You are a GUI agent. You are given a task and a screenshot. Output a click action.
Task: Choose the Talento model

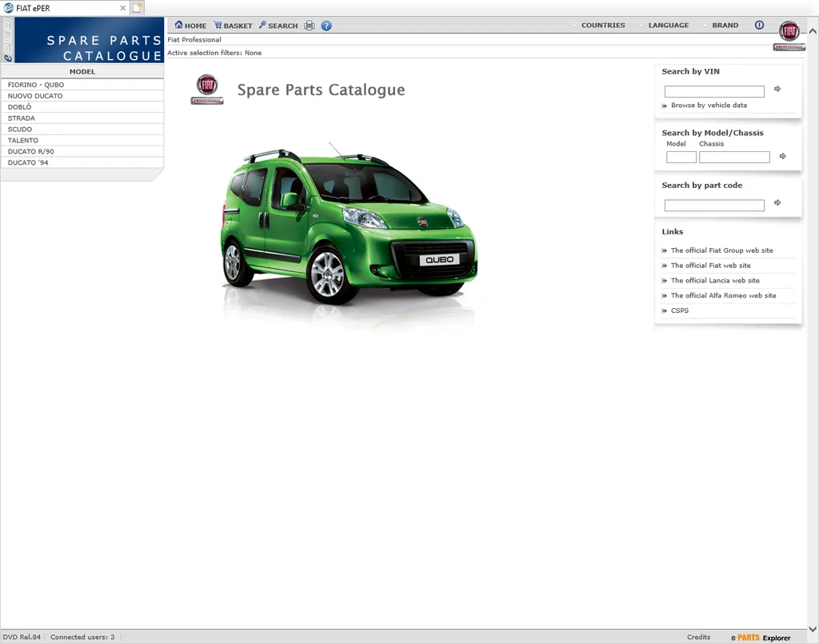(x=23, y=140)
